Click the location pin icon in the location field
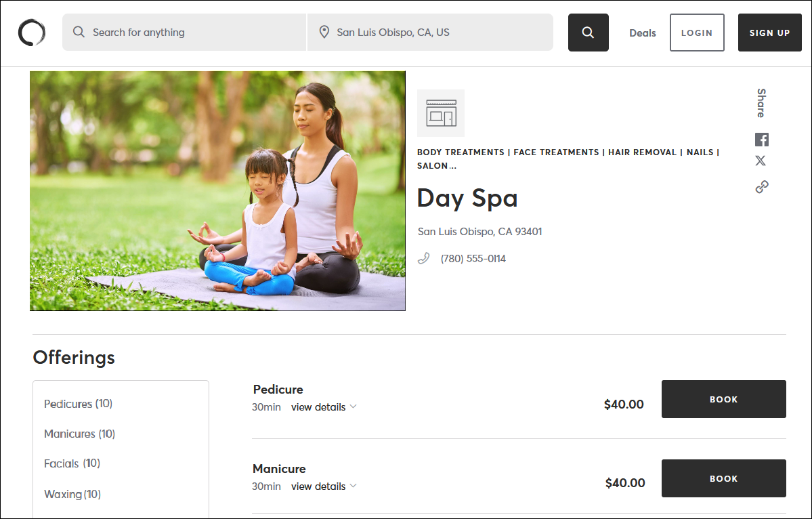812x519 pixels. pos(324,31)
